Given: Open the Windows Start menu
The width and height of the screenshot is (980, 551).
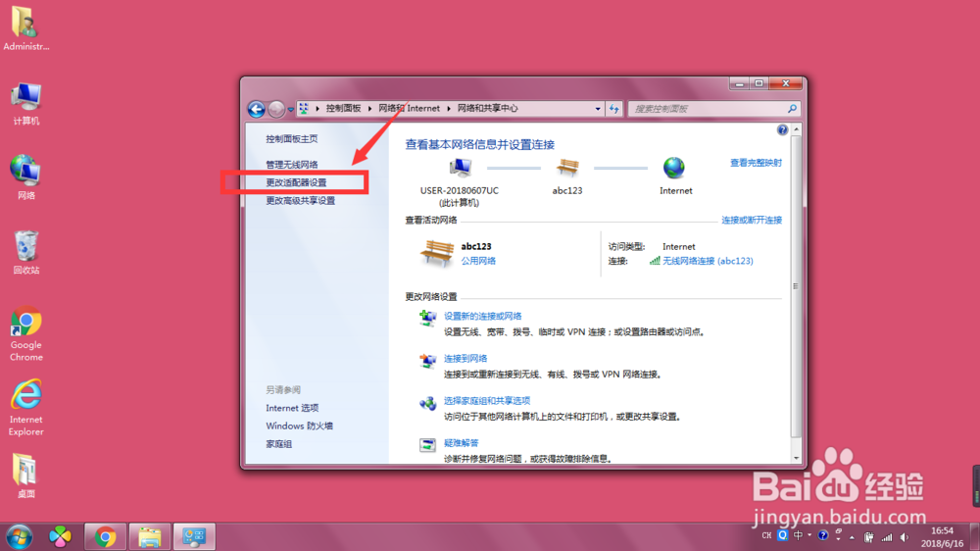Looking at the screenshot, I should coord(20,536).
